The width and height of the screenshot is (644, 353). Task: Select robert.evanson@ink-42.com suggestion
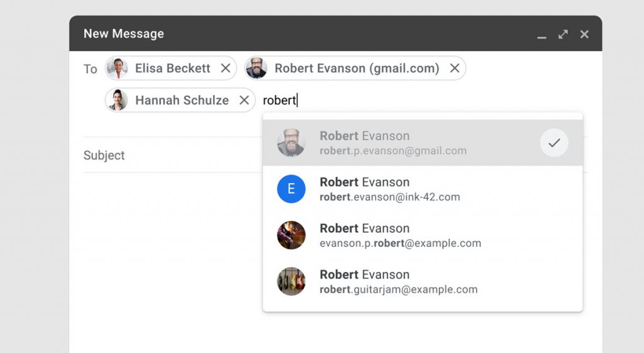pos(423,189)
